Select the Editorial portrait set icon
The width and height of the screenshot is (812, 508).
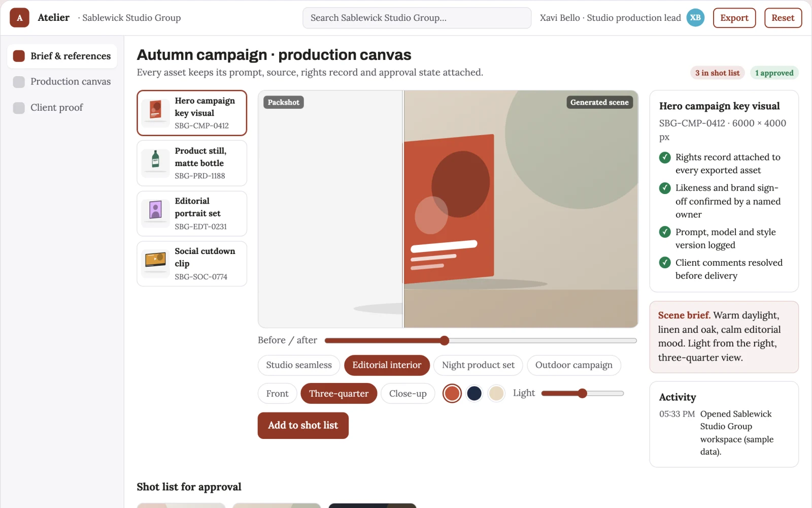(156, 213)
